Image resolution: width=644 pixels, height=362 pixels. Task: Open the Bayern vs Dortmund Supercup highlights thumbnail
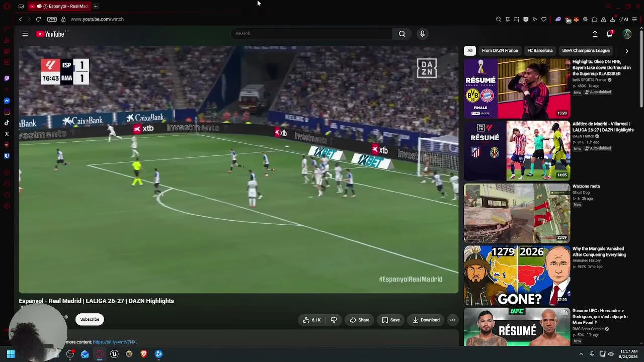coord(517,88)
